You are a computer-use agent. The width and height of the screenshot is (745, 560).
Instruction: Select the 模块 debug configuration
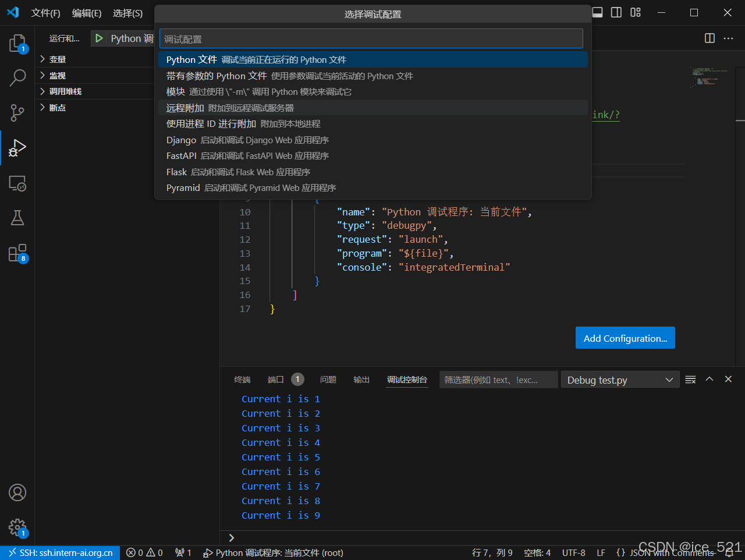[373, 91]
